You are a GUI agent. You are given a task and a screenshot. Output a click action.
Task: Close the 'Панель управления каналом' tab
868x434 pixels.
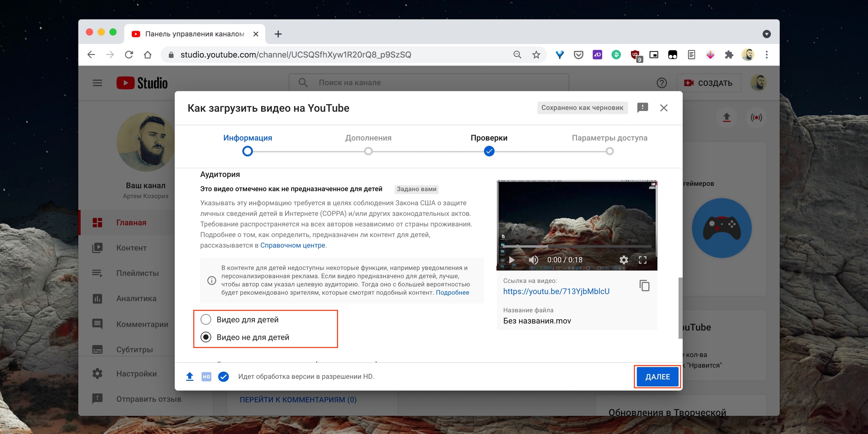(x=256, y=34)
